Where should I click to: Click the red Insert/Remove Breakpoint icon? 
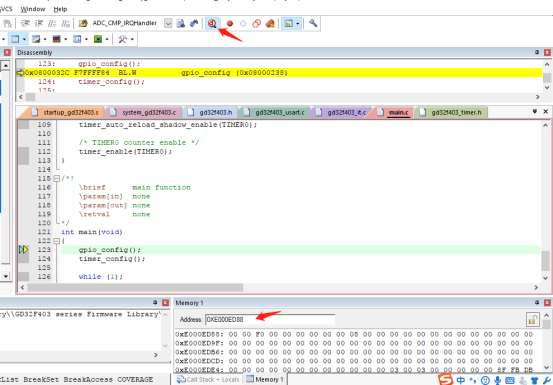coord(230,24)
